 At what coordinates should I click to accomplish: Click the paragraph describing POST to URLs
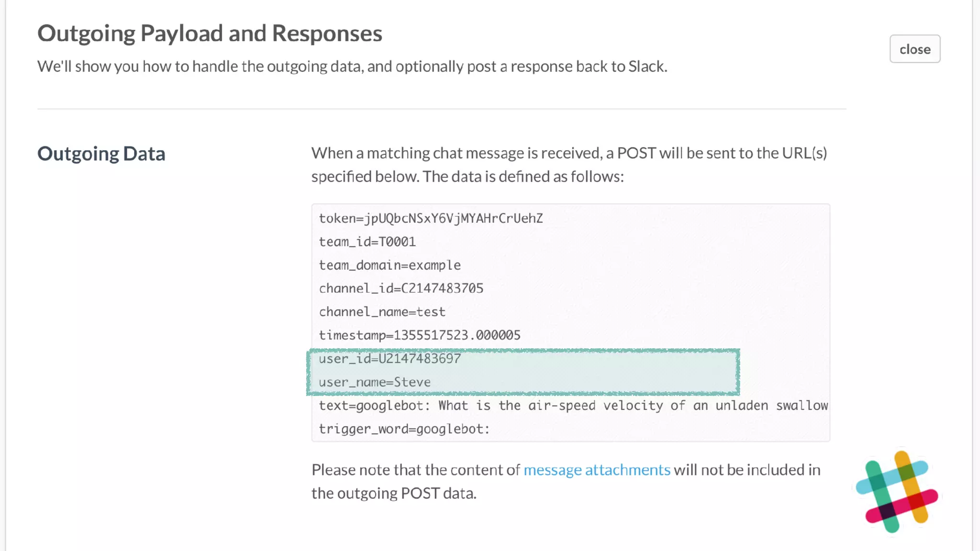coord(568,165)
